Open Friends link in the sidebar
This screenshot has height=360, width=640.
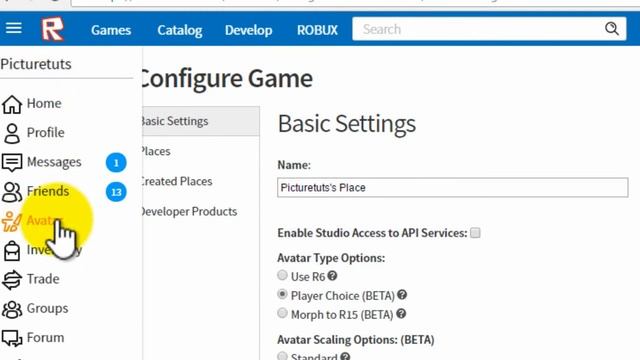point(48,191)
